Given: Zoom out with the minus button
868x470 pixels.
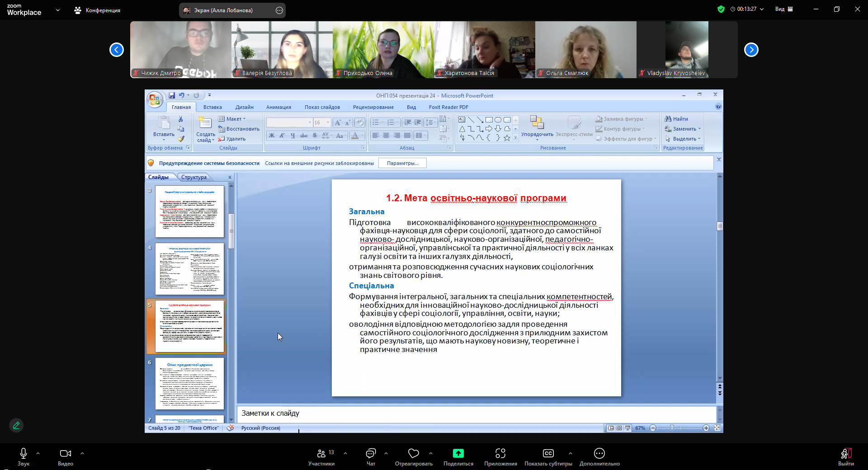Looking at the screenshot, I should pyautogui.click(x=653, y=428).
